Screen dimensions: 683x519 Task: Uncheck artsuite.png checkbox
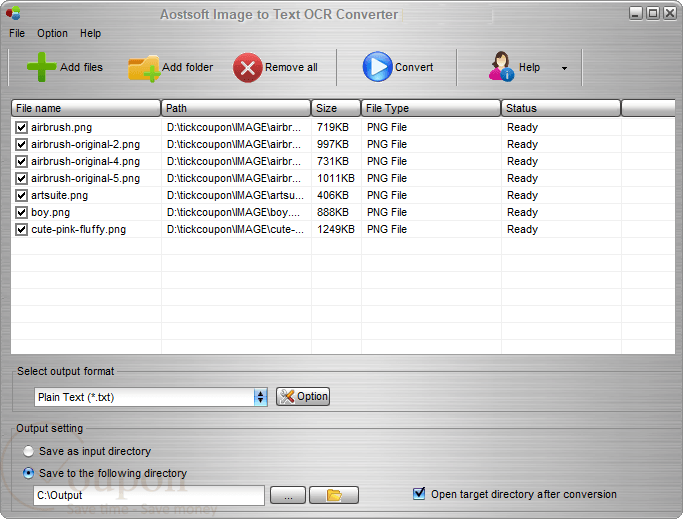21,195
